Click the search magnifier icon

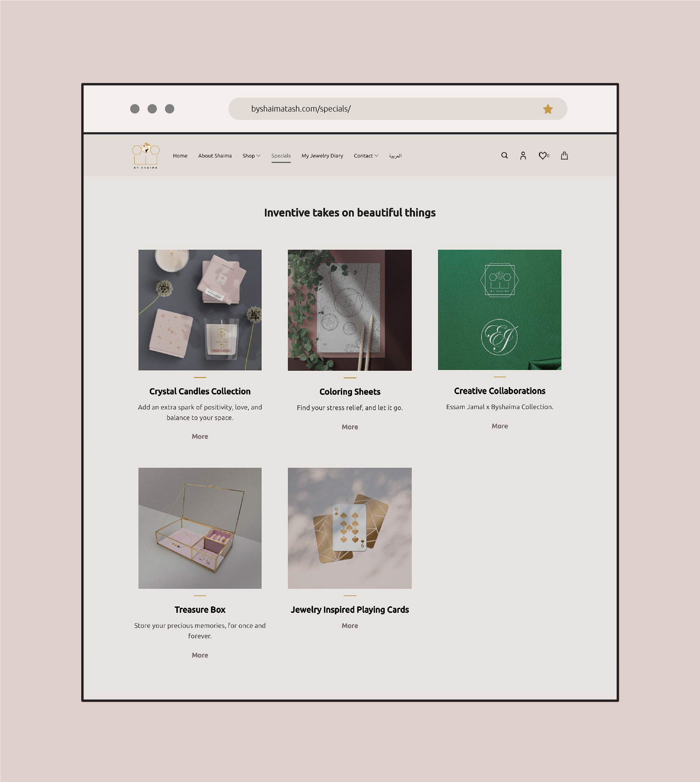pyautogui.click(x=504, y=155)
